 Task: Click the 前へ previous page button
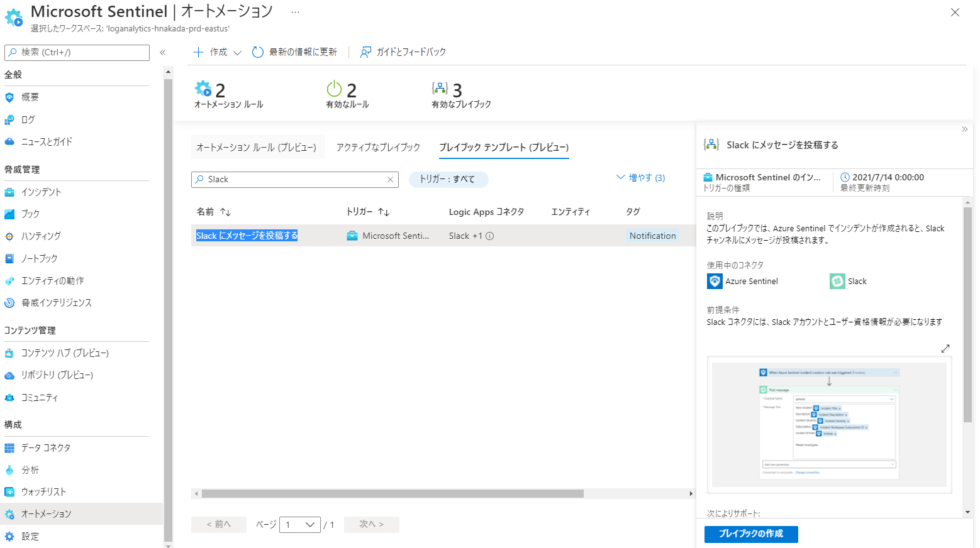tap(219, 525)
